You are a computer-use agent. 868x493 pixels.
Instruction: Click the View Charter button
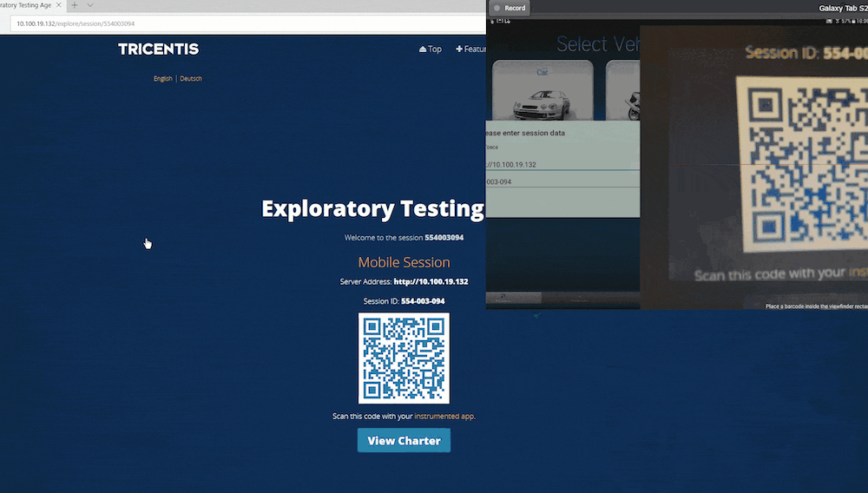[x=404, y=440]
